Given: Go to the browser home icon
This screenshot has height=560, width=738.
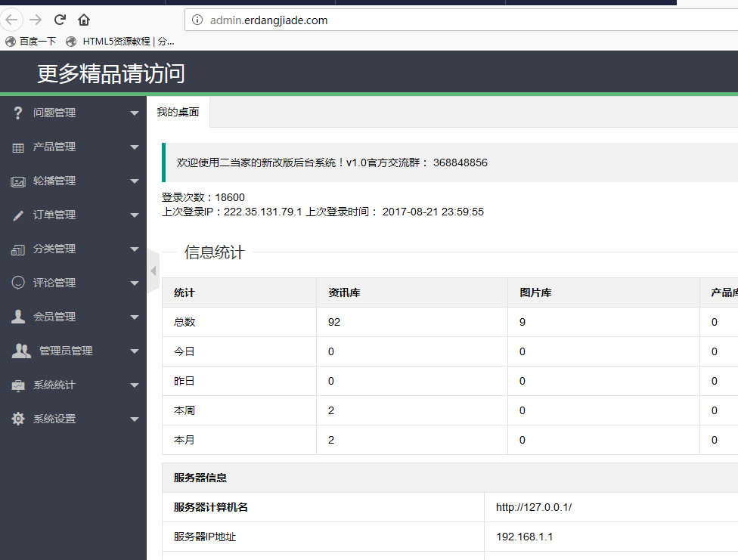Looking at the screenshot, I should point(84,20).
